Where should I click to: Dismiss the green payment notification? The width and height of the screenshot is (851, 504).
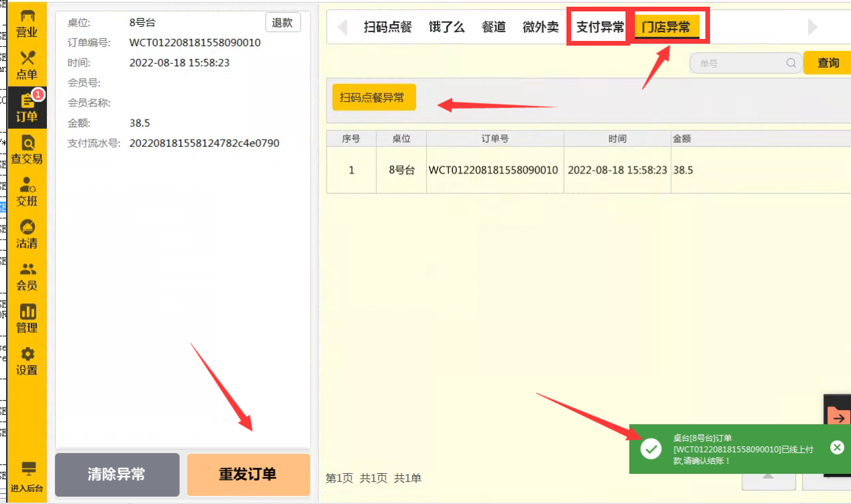click(x=837, y=448)
